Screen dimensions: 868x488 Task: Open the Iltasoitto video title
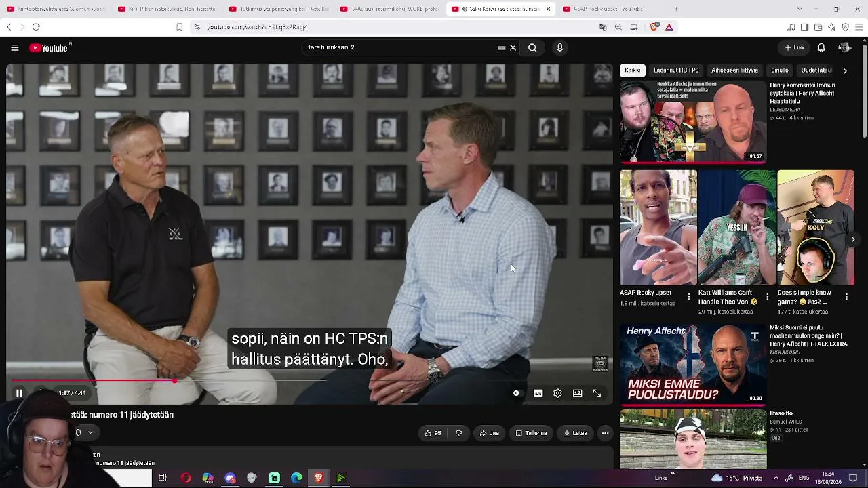click(x=781, y=413)
